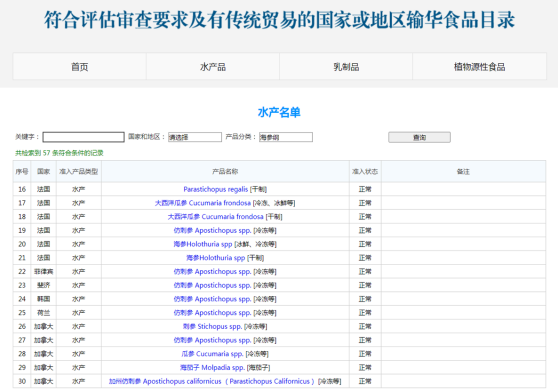Click the 加拿大 country cell in row 26
This screenshot has height=392, width=558.
pyautogui.click(x=43, y=327)
